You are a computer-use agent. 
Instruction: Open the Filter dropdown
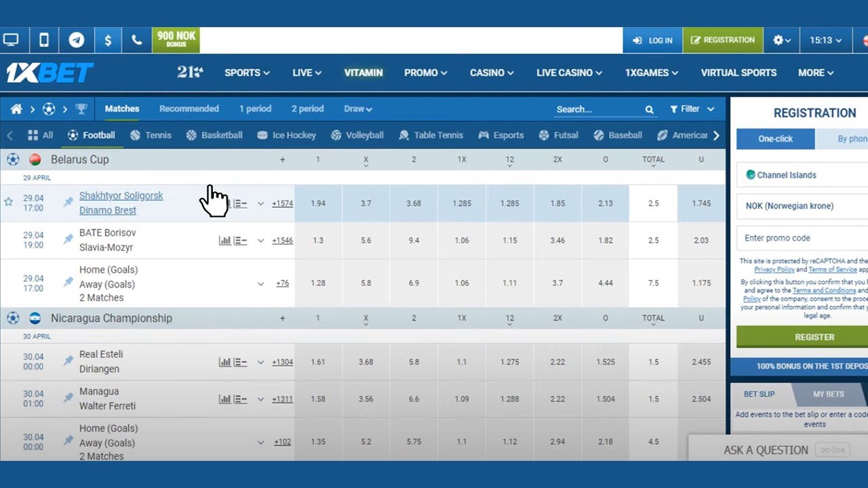692,109
